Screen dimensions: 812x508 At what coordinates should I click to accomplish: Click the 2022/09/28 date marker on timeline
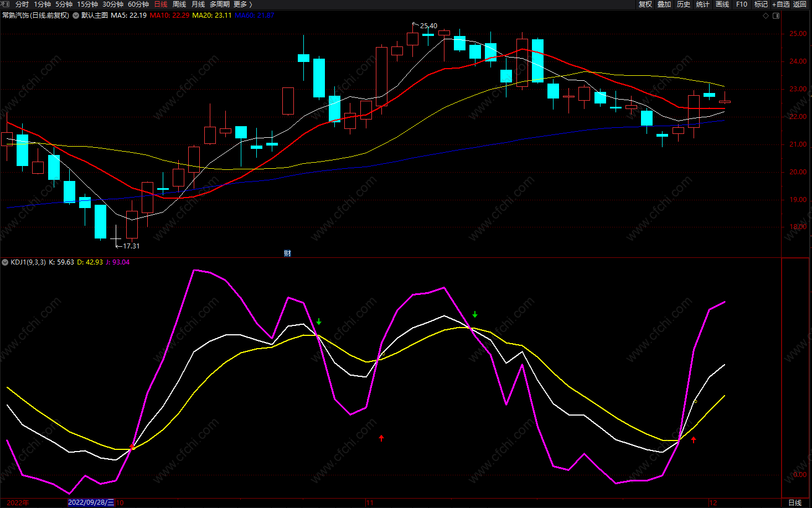pos(91,502)
